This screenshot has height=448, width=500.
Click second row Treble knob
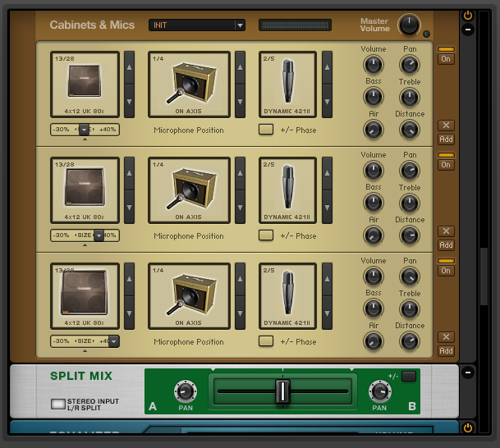click(x=410, y=203)
